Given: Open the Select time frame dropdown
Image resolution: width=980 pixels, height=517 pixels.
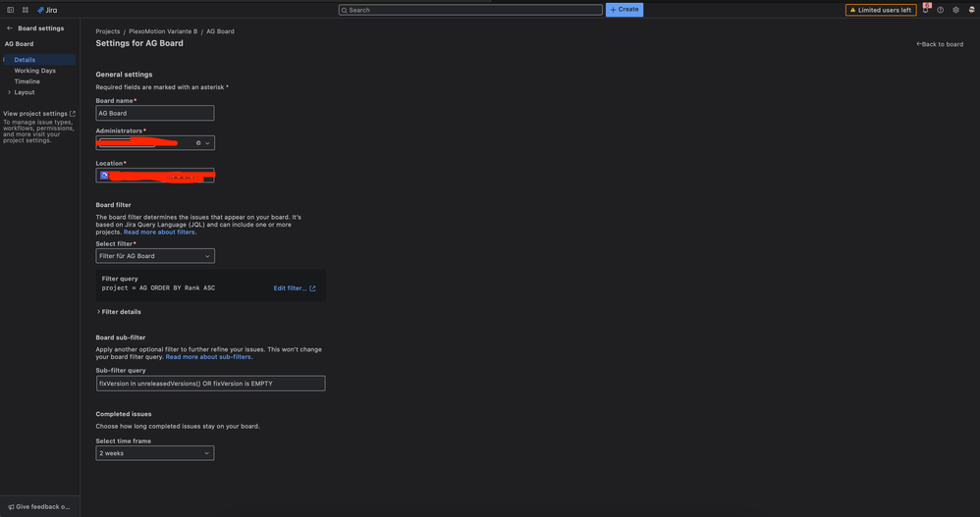Looking at the screenshot, I should (x=155, y=453).
